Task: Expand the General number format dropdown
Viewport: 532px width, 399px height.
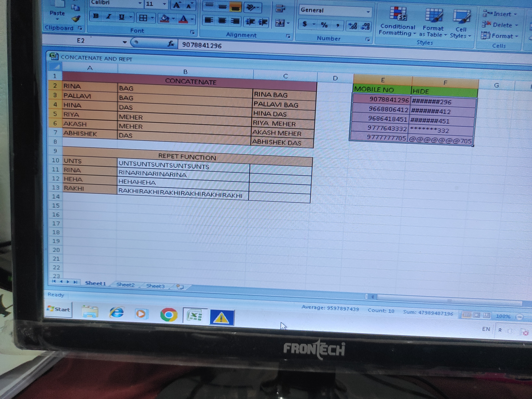Action: point(368,12)
